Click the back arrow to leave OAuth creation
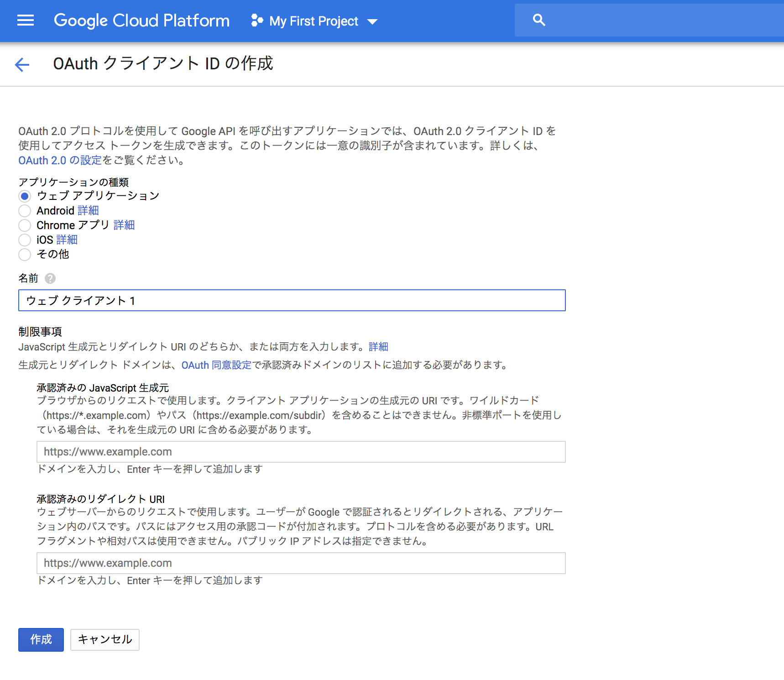This screenshot has width=784, height=680. pyautogui.click(x=22, y=65)
